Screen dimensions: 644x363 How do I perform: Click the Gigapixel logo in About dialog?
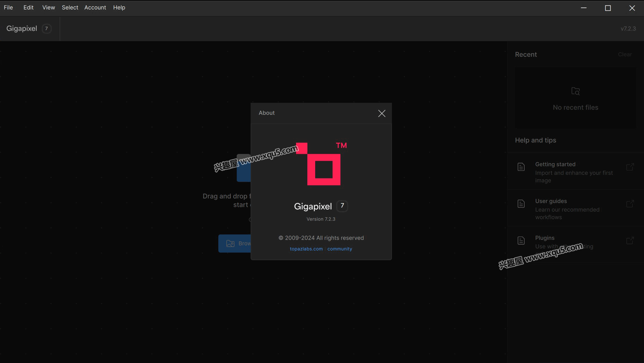tap(321, 164)
